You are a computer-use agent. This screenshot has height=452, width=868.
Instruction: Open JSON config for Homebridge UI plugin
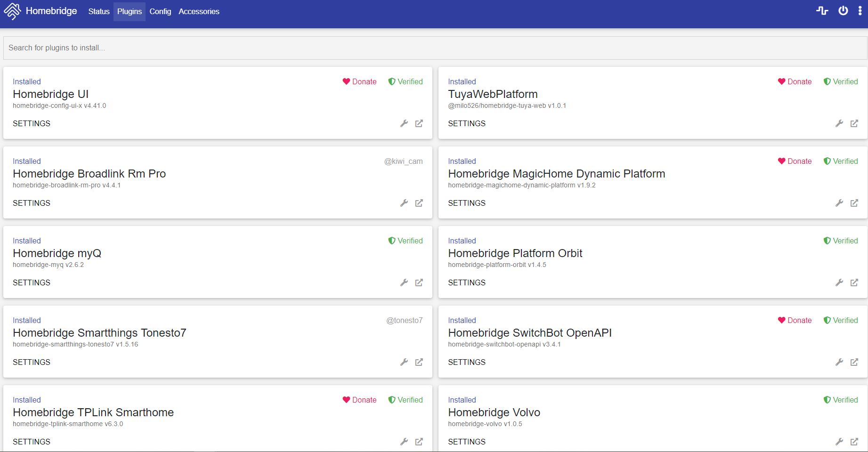[404, 123]
